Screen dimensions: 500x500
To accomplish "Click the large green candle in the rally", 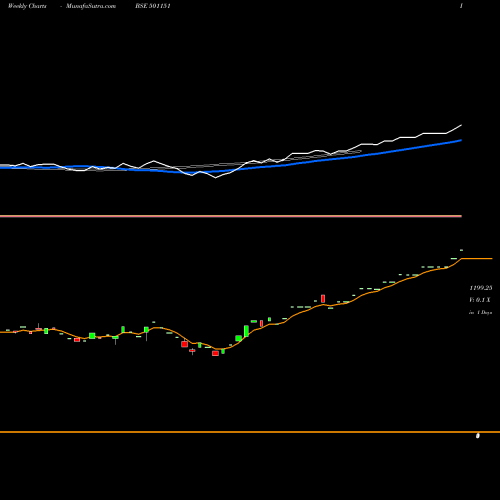I will point(246,331).
